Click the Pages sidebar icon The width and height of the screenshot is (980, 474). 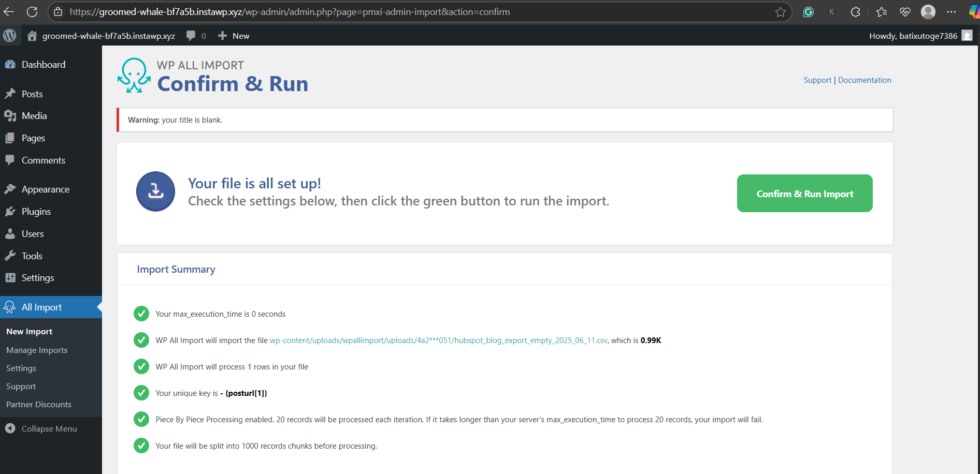pyautogui.click(x=10, y=138)
